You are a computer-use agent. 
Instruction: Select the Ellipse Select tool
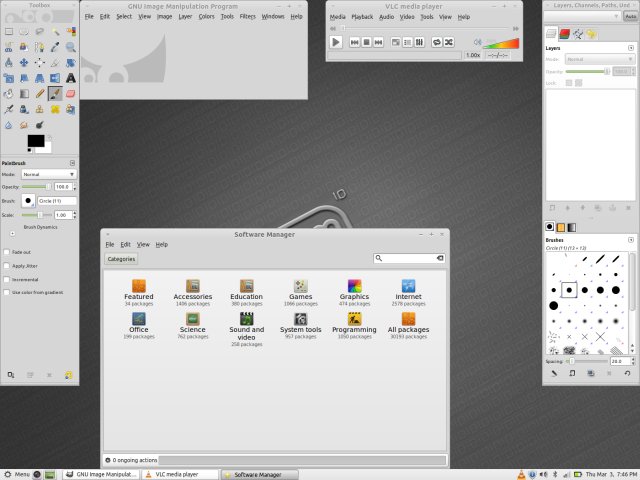click(x=24, y=31)
